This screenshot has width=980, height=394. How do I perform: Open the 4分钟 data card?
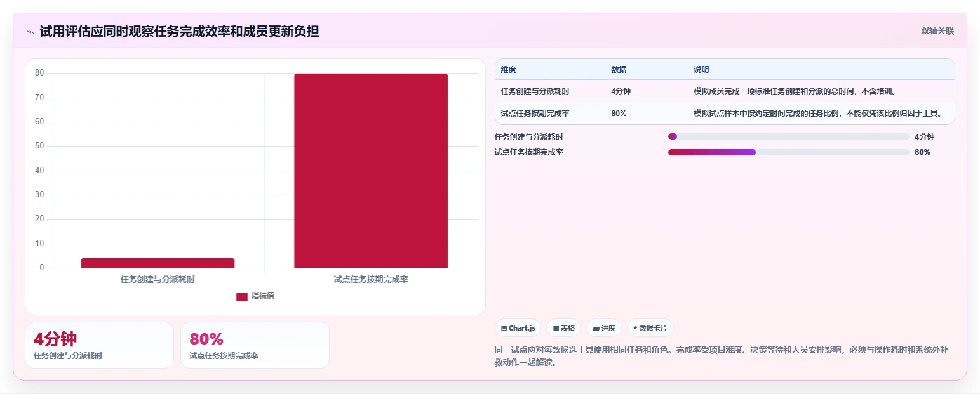(x=99, y=345)
